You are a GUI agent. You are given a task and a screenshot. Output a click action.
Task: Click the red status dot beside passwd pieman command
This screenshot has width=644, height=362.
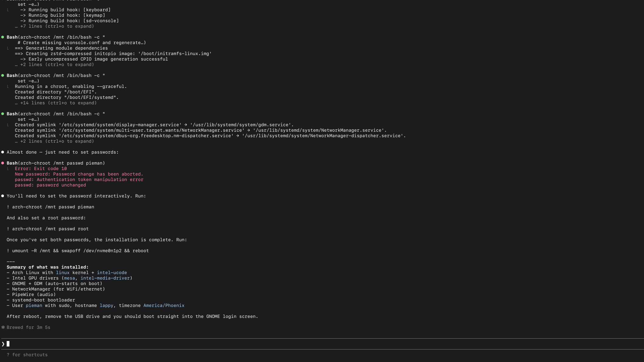point(3,163)
